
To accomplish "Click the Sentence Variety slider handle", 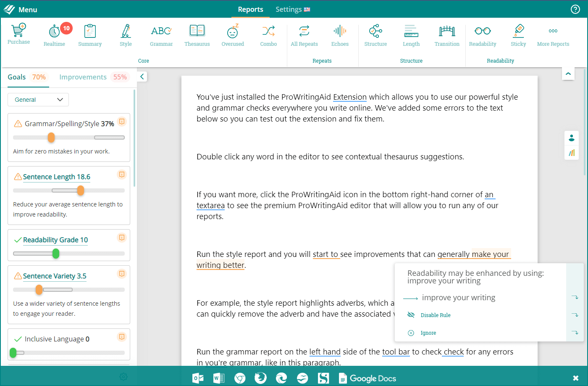I will (x=39, y=290).
